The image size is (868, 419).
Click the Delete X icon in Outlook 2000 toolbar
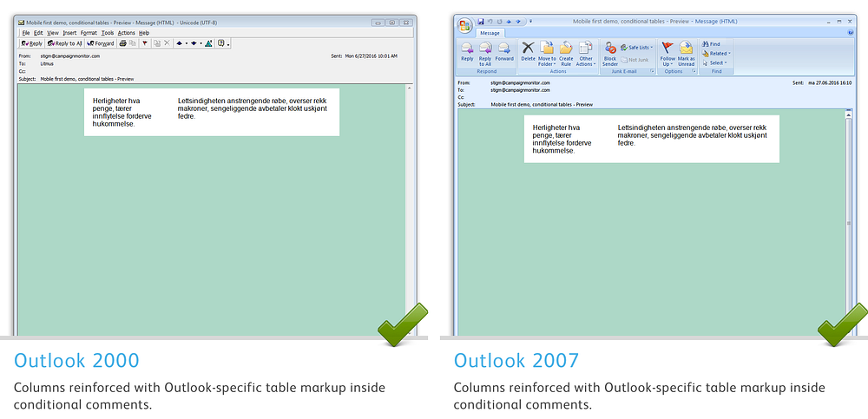[x=167, y=43]
